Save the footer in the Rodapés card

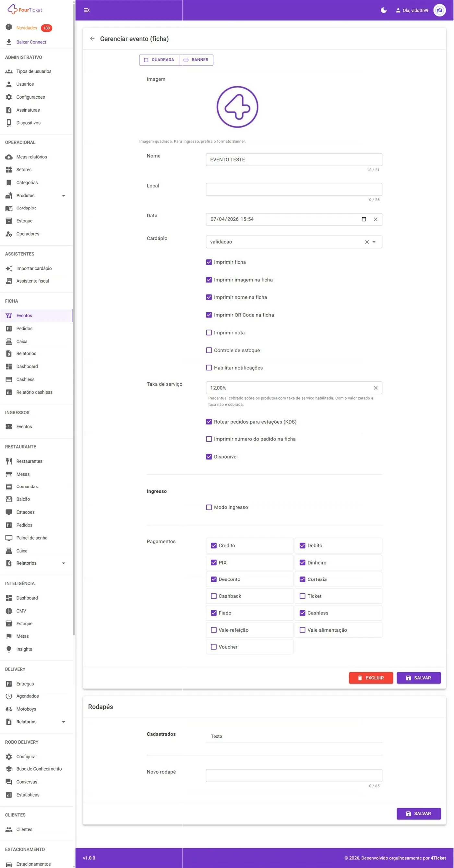click(418, 814)
